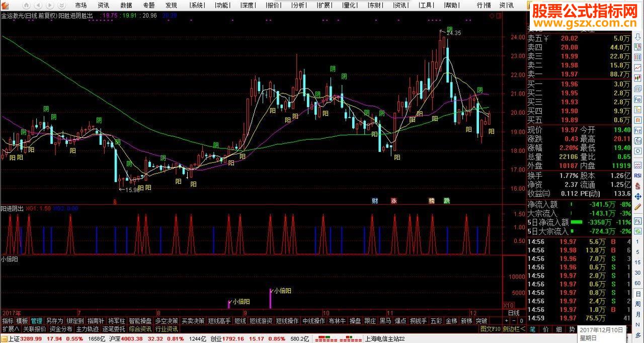This screenshot has width=644, height=343.
Task: Open the 综合资讯 tab
Action: coord(140,329)
